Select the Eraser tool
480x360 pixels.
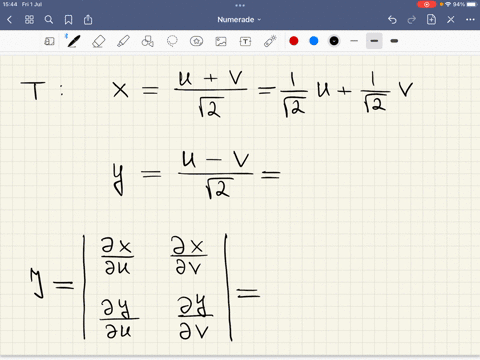[x=98, y=41]
